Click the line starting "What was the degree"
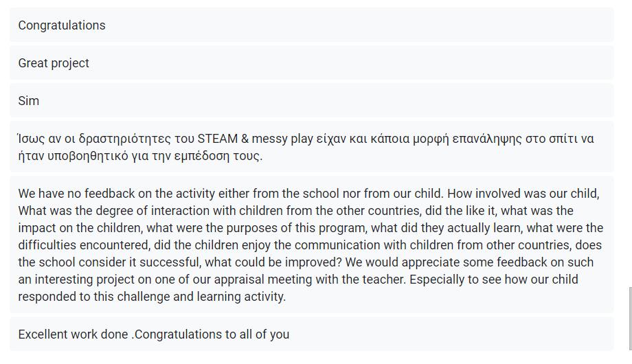632x364 pixels. pyautogui.click(x=295, y=211)
